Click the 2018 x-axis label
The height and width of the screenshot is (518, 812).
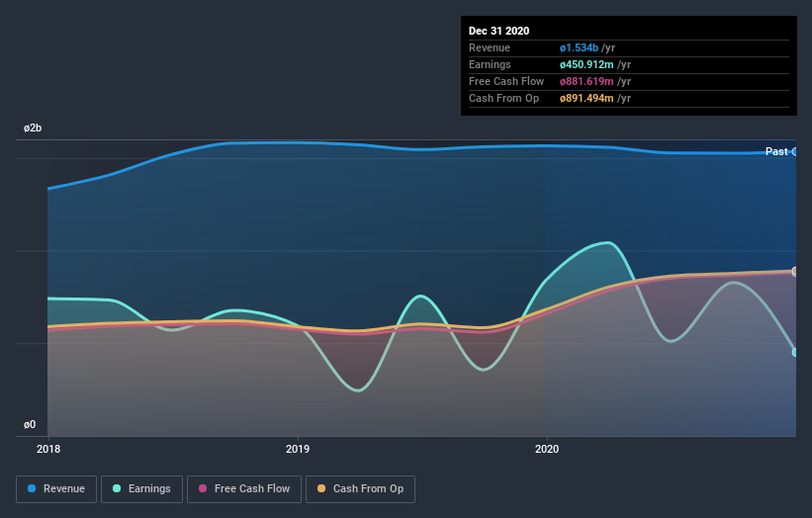pos(48,449)
